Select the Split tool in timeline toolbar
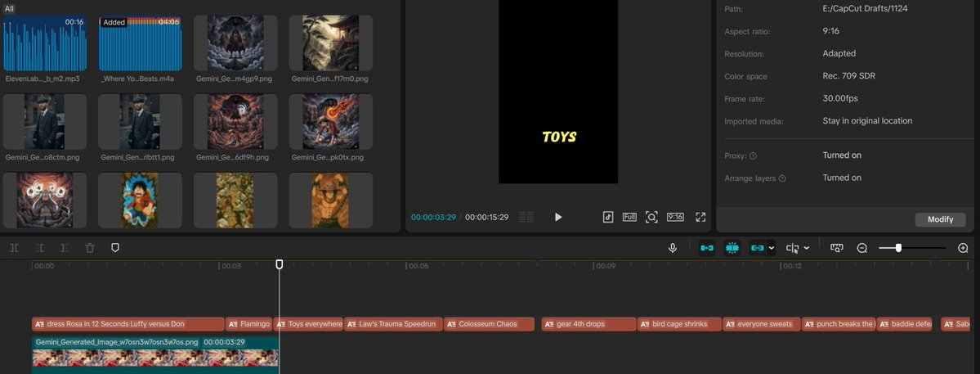The height and width of the screenshot is (374, 980). point(15,248)
